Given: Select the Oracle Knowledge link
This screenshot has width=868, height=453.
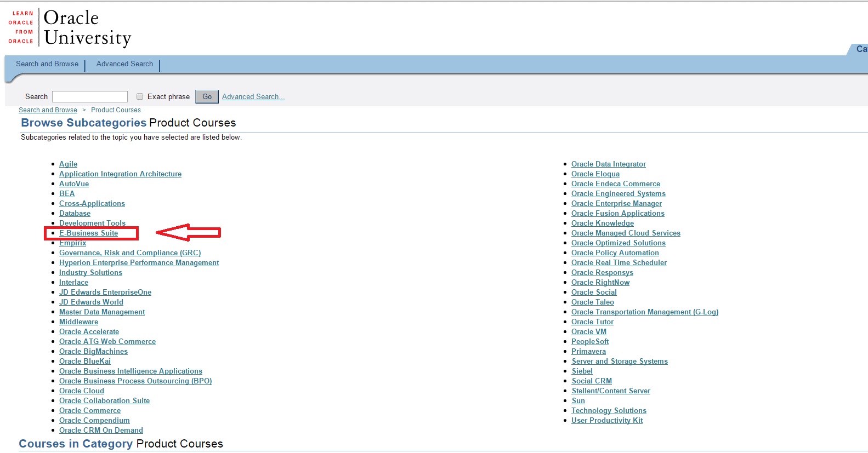Looking at the screenshot, I should [603, 223].
